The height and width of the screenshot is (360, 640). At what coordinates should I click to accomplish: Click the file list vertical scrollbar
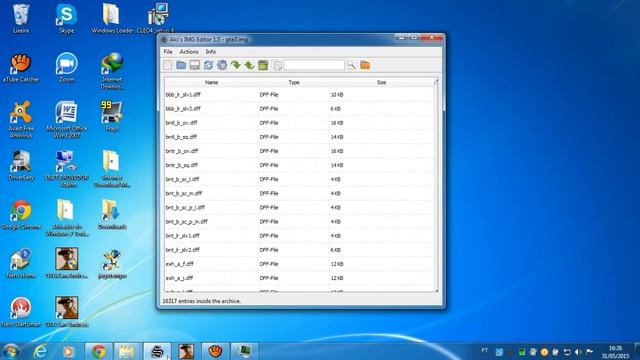coord(436,184)
